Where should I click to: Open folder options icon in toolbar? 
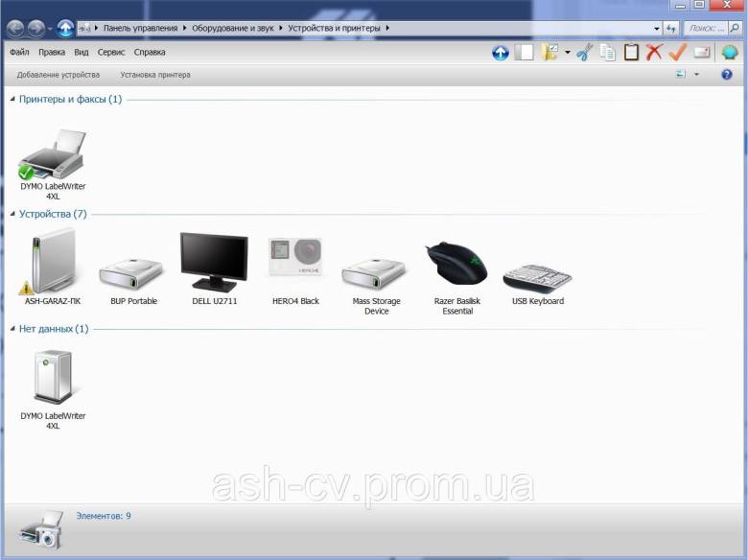[x=550, y=52]
